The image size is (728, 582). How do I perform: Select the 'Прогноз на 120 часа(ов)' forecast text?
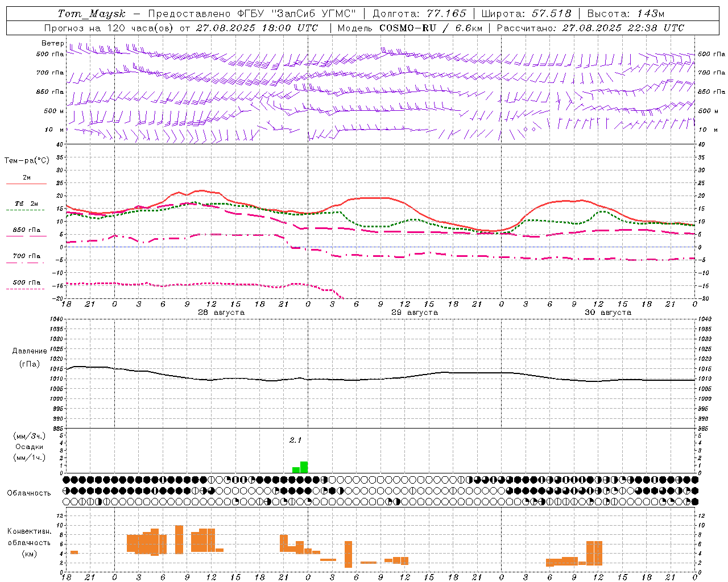[109, 28]
